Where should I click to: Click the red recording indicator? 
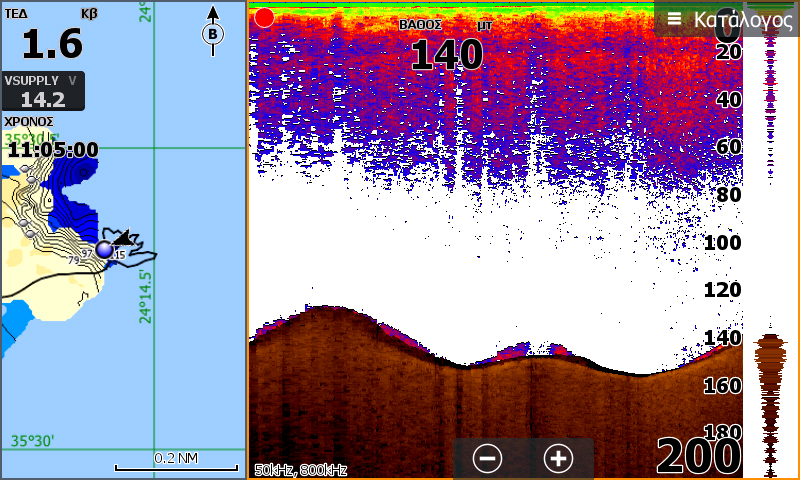264,18
